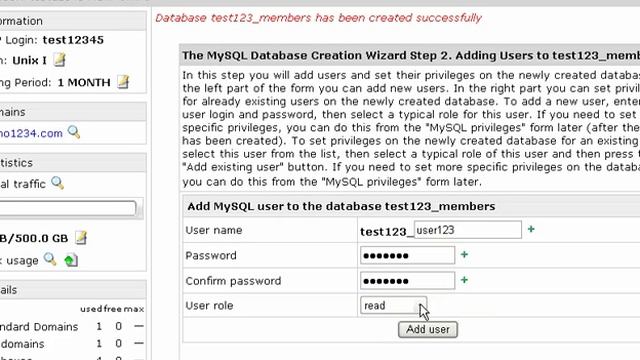Screen dimensions: 640x360
Task: Focus the Password input field
Action: (407, 256)
